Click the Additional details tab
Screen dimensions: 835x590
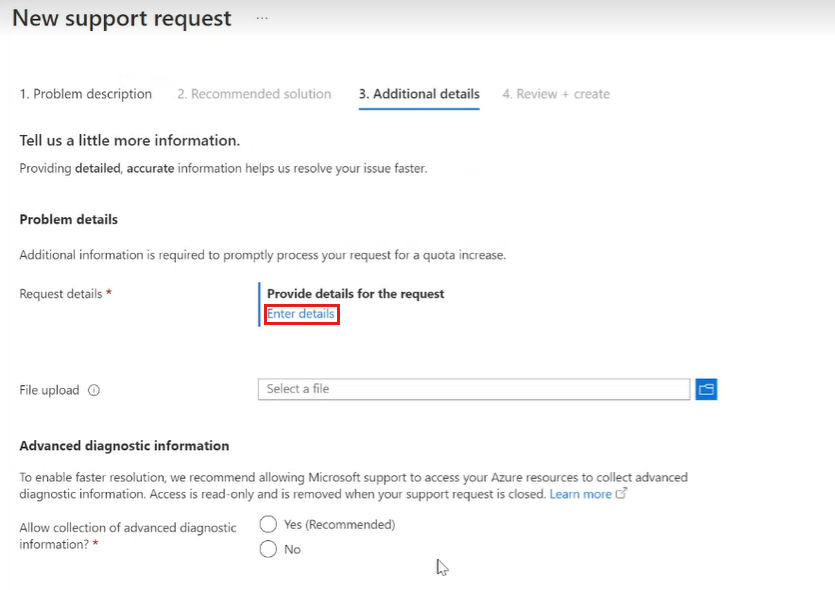click(x=418, y=93)
